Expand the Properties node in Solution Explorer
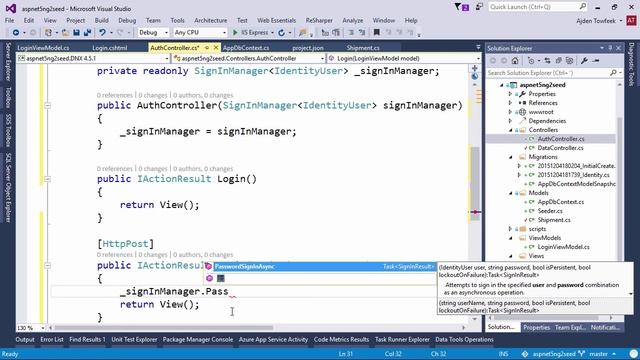The height and width of the screenshot is (360, 640). (510, 94)
